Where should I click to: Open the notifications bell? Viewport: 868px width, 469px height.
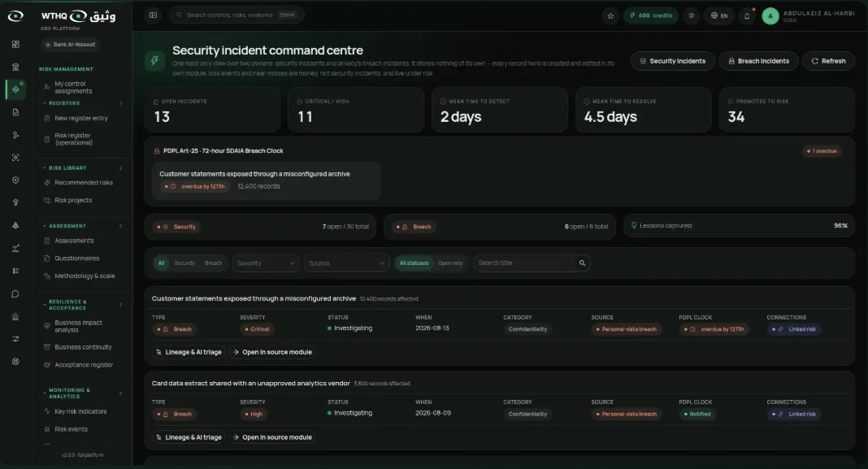click(747, 15)
